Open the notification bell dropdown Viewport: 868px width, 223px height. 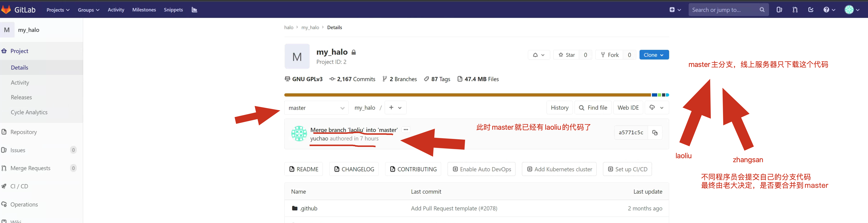click(538, 55)
